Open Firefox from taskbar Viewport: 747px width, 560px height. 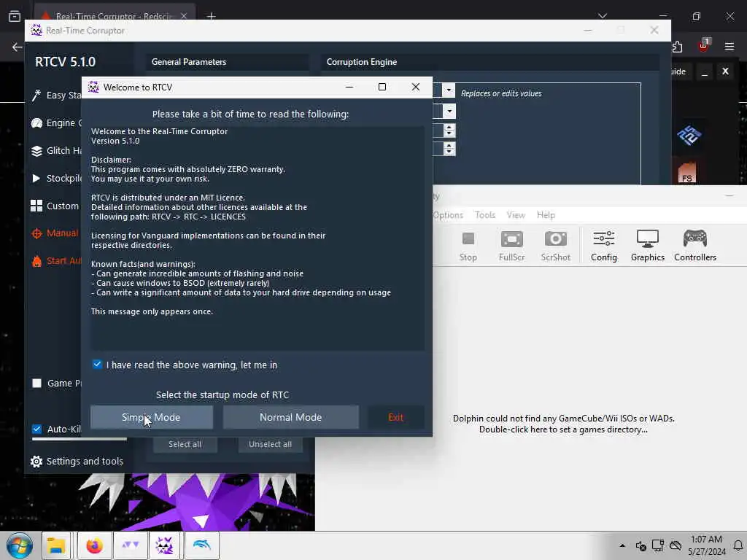[94, 545]
